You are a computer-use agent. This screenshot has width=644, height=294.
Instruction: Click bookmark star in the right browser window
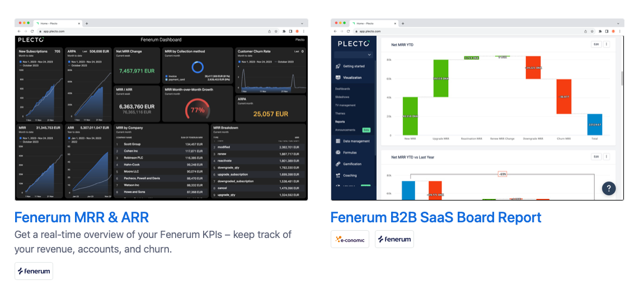593,31
